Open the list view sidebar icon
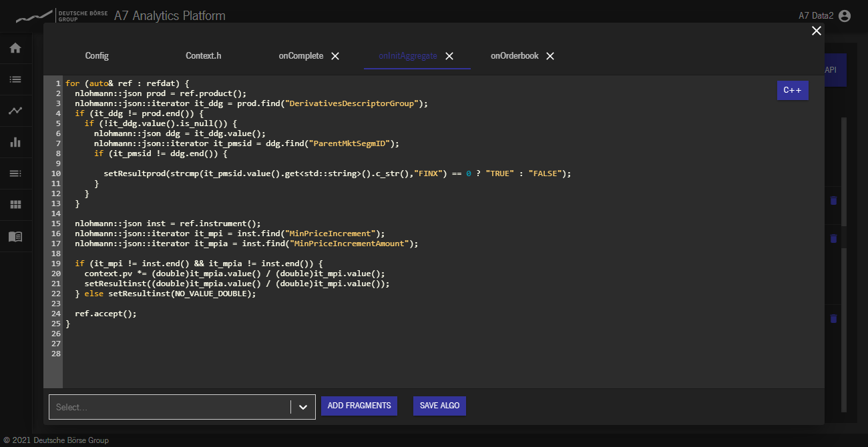Screen dimensions: 868x447 click(x=15, y=79)
